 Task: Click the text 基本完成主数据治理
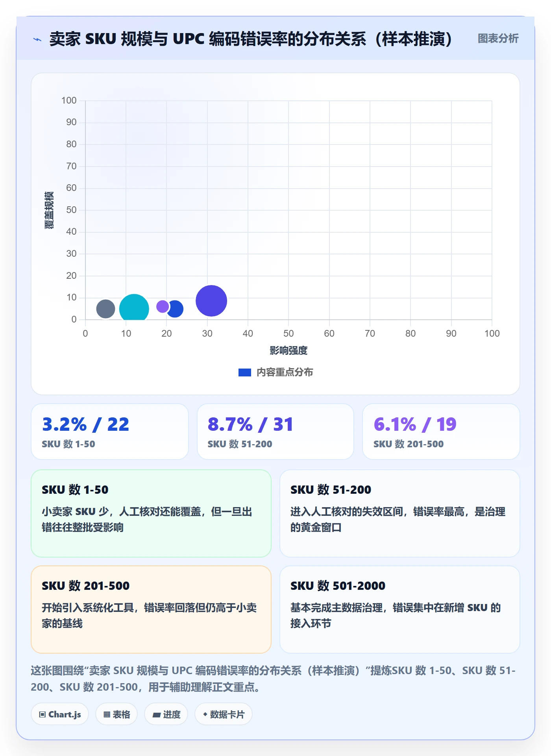click(x=337, y=608)
